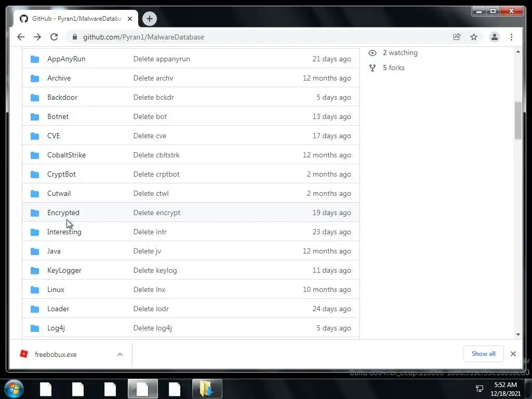Open the AppAnyRun folder link

pyautogui.click(x=66, y=59)
